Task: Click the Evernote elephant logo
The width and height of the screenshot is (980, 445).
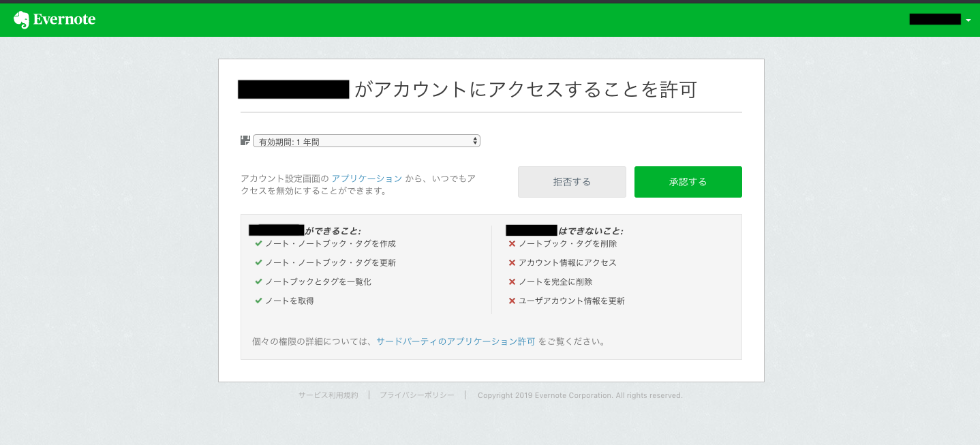Action: [x=22, y=20]
